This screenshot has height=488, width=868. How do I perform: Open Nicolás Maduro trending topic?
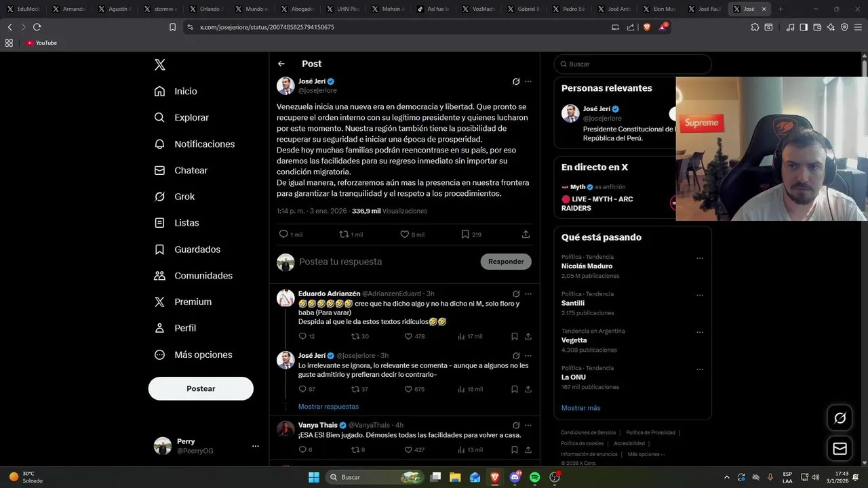pyautogui.click(x=587, y=266)
